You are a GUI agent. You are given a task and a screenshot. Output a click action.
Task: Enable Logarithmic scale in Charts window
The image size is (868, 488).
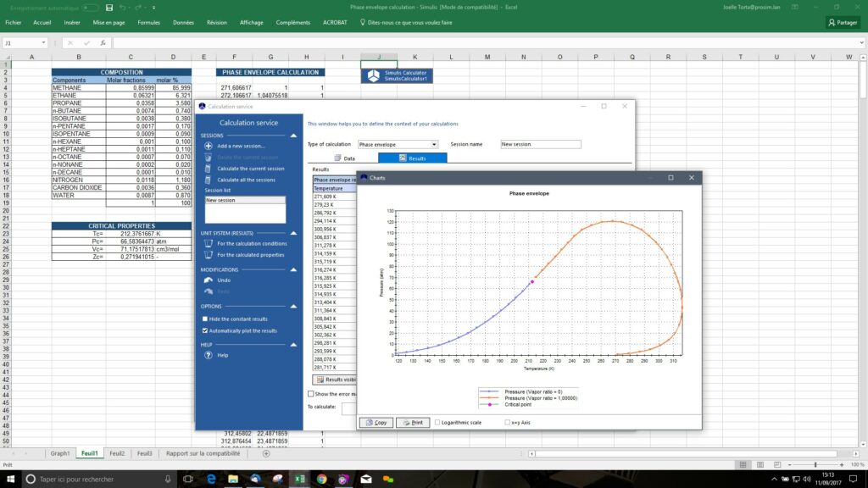click(x=437, y=423)
